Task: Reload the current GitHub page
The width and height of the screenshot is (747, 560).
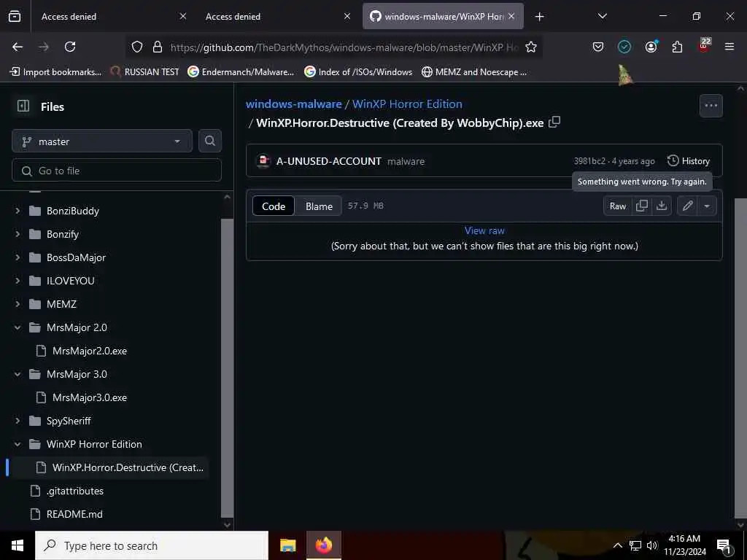Action: tap(70, 47)
